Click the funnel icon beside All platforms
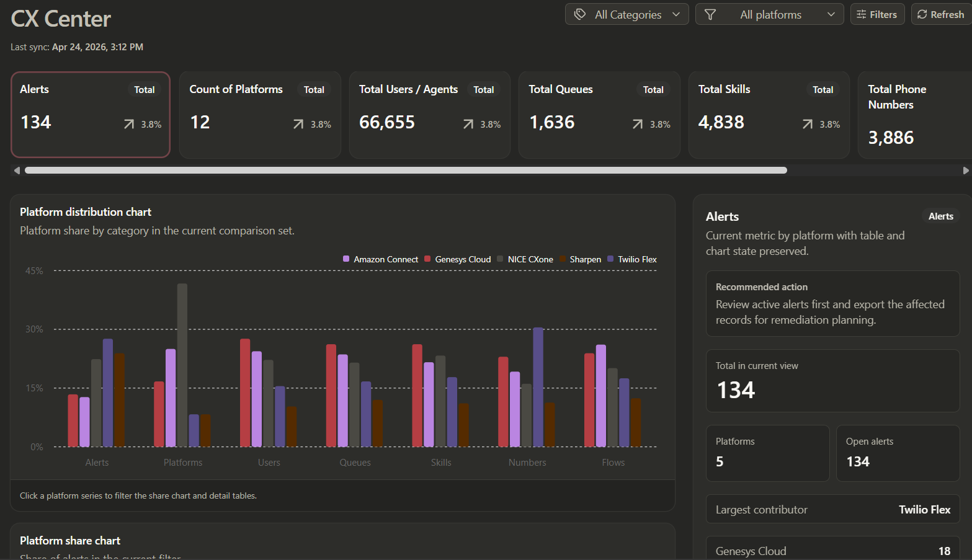The image size is (972, 560). pos(710,14)
